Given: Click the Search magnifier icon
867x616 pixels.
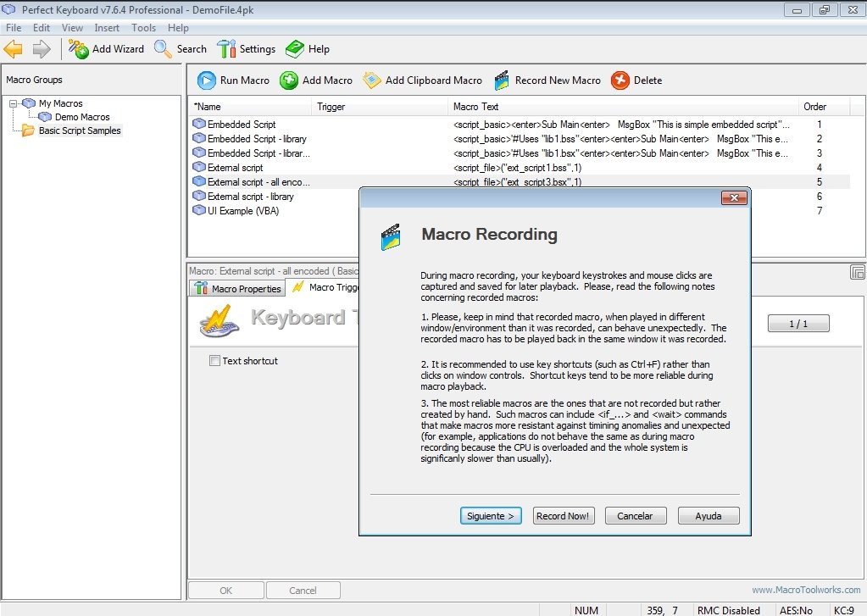Looking at the screenshot, I should [163, 48].
